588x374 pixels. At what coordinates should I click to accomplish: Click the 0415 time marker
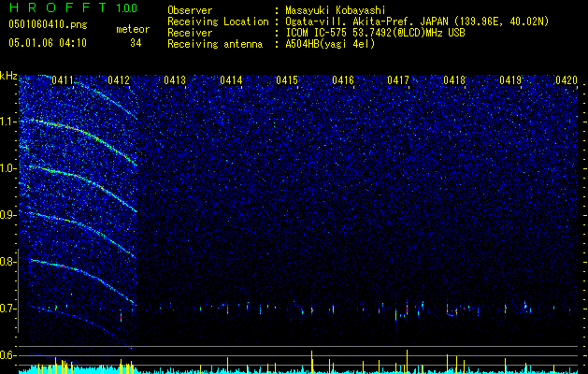click(x=287, y=79)
